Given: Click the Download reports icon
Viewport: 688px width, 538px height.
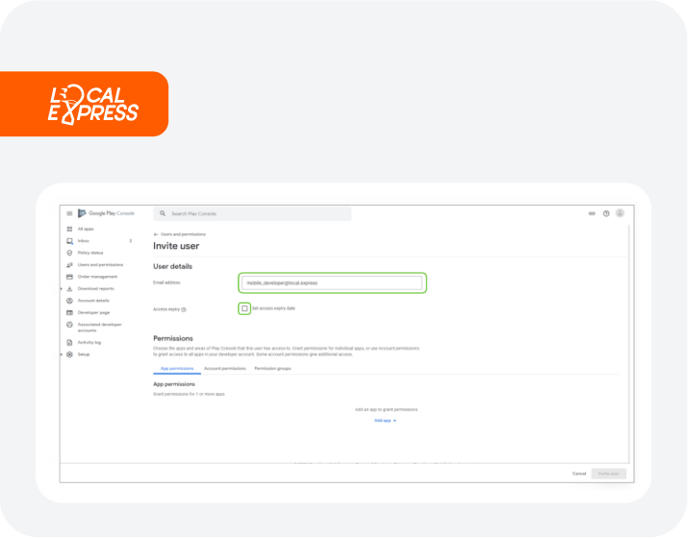Looking at the screenshot, I should (x=69, y=289).
